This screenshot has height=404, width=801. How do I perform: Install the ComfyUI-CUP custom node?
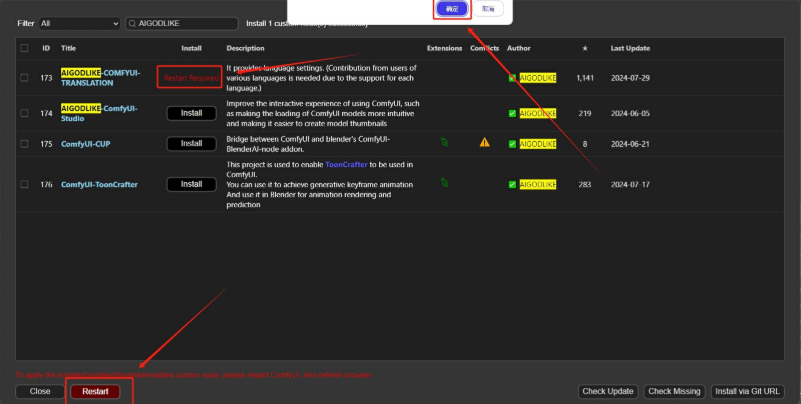click(191, 143)
